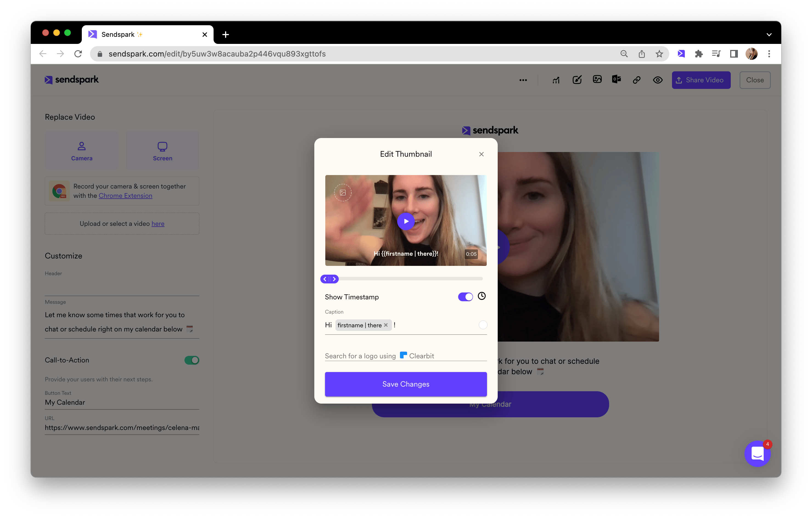Select the Camera recording option
812x518 pixels.
pyautogui.click(x=82, y=150)
